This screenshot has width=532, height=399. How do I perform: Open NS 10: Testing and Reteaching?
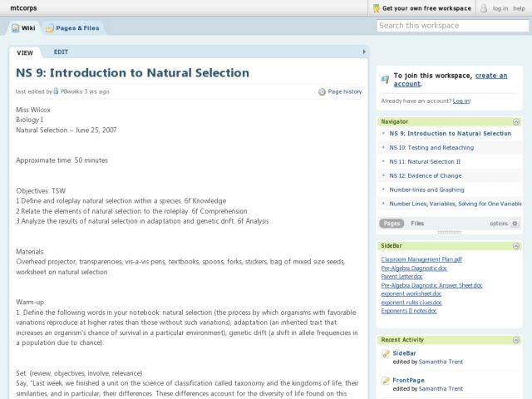tap(431, 148)
